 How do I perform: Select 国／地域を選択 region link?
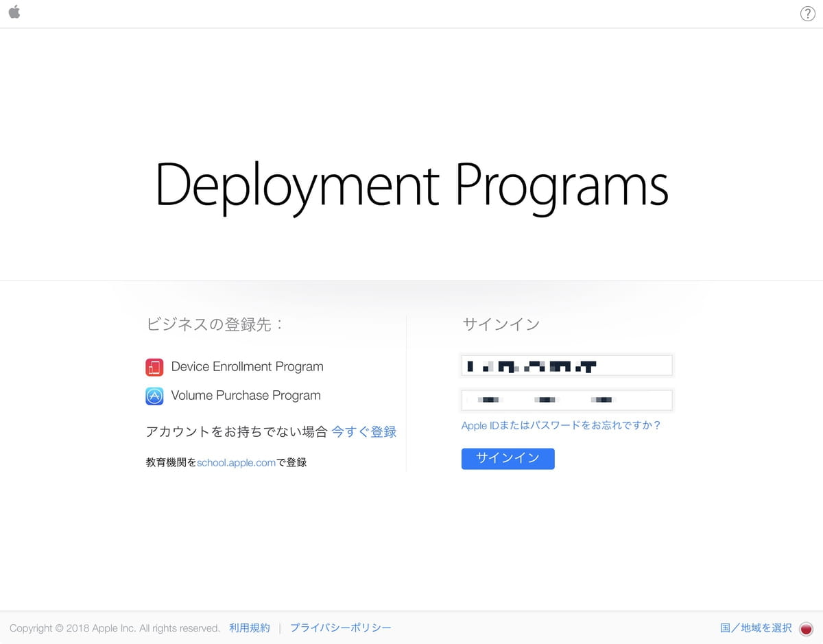[x=756, y=628]
